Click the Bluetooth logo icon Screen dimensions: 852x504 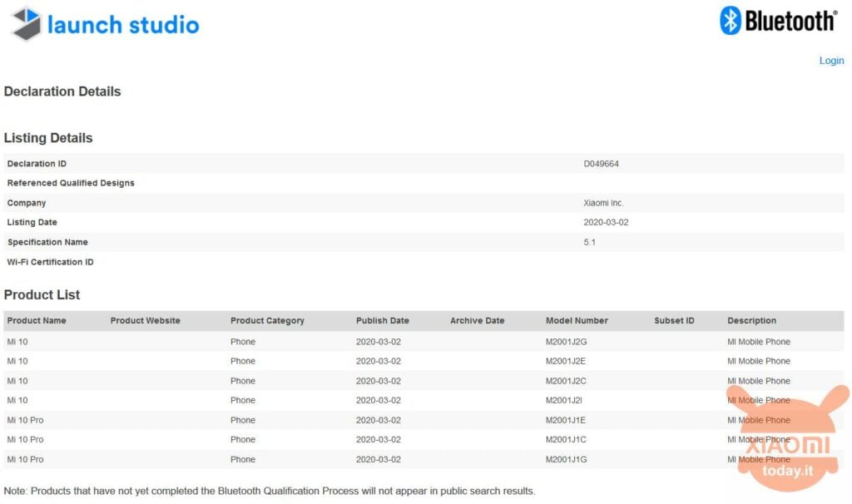point(731,21)
